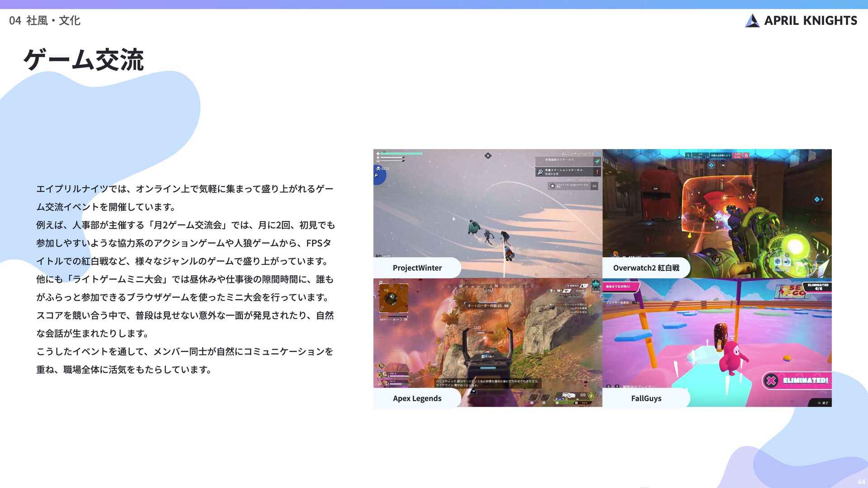Click the APRIL KNIGHTS brand name text
868x488 pixels.
[811, 20]
